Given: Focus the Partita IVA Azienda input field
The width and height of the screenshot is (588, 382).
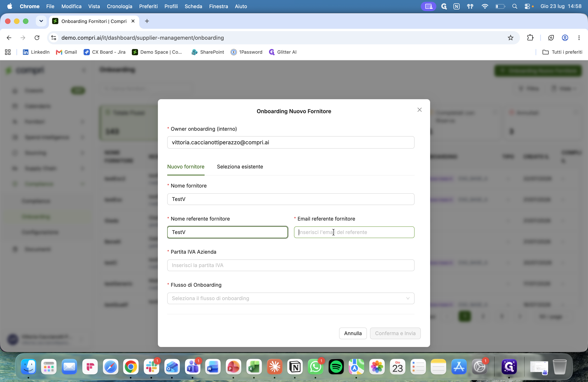Looking at the screenshot, I should [290, 265].
